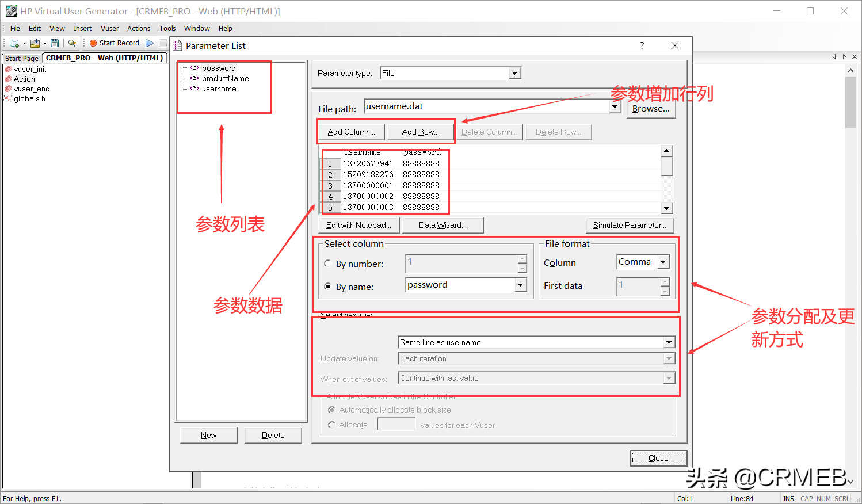Open the Parameter type dropdown
Image resolution: width=862 pixels, height=504 pixels.
515,73
